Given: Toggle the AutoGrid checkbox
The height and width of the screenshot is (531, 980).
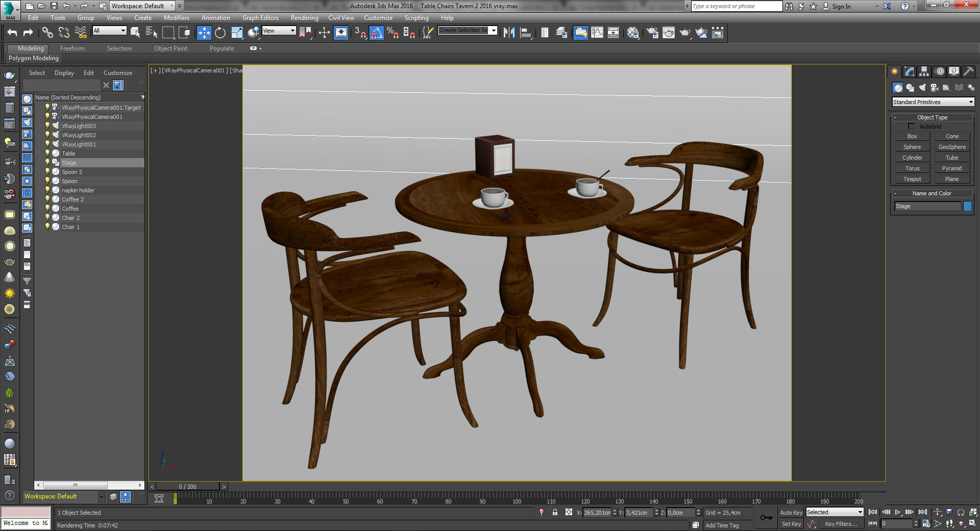Looking at the screenshot, I should tap(911, 126).
